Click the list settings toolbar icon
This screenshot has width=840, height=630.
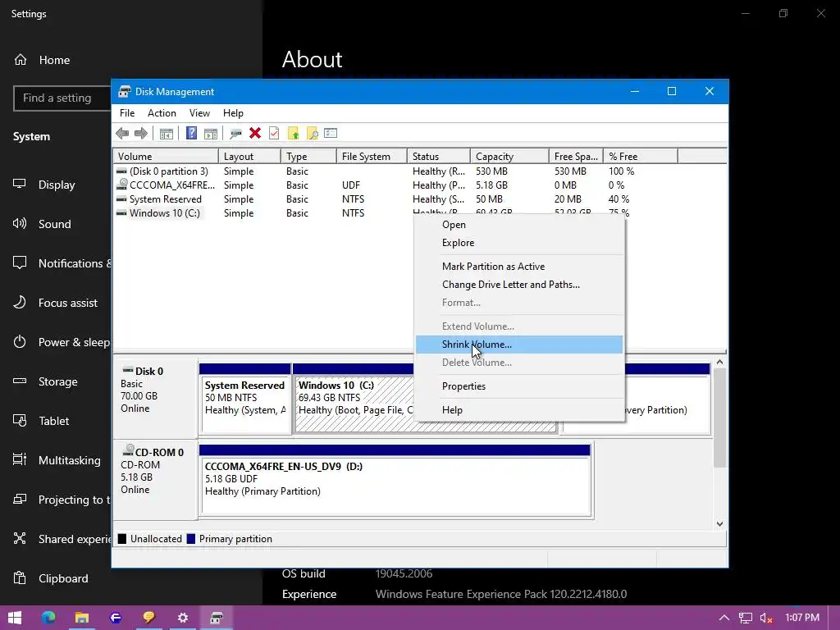331,133
